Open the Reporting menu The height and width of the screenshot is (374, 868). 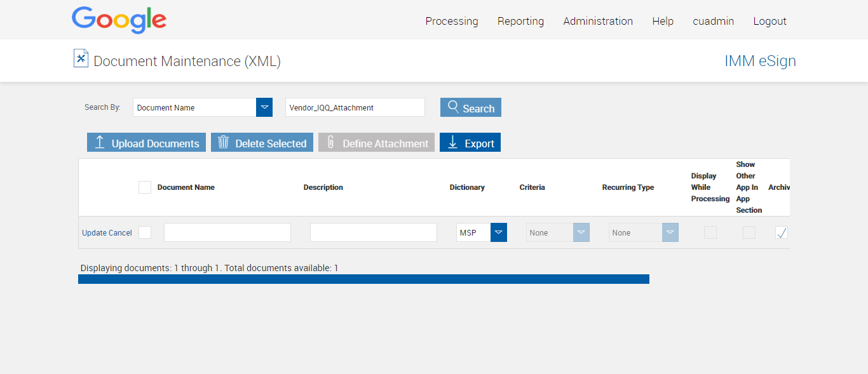(x=520, y=21)
